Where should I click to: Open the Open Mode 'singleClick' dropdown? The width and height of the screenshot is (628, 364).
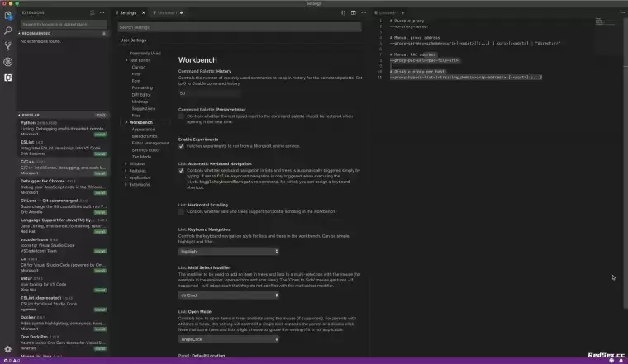(x=228, y=339)
